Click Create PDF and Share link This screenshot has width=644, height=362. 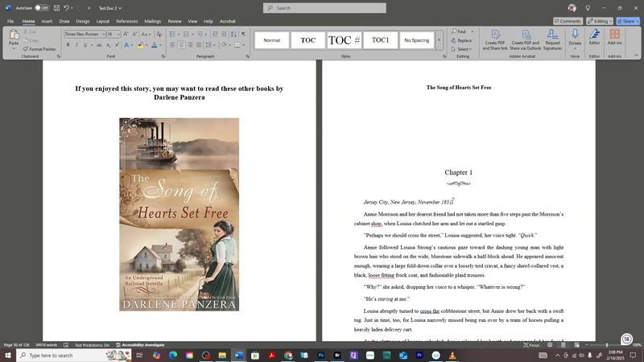495,39
